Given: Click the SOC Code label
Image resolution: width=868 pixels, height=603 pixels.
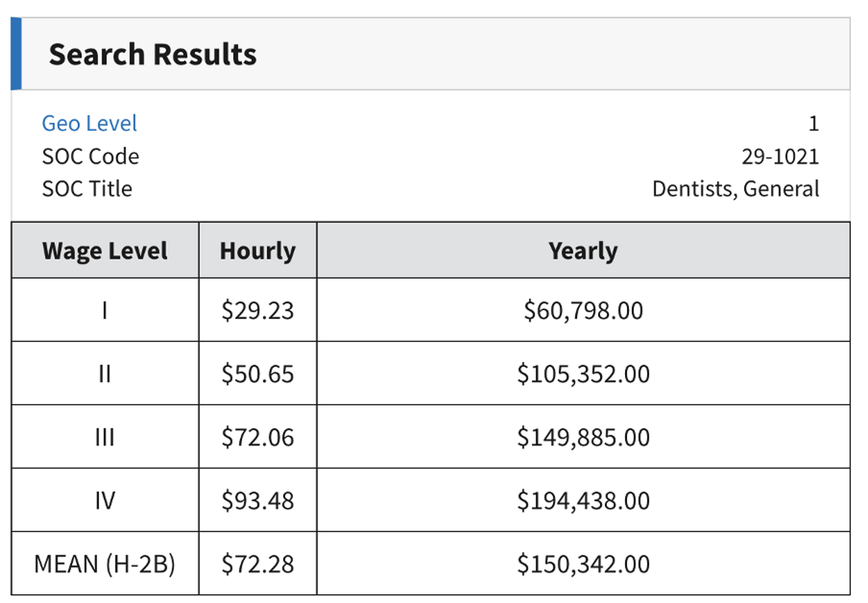Looking at the screenshot, I should (90, 156).
